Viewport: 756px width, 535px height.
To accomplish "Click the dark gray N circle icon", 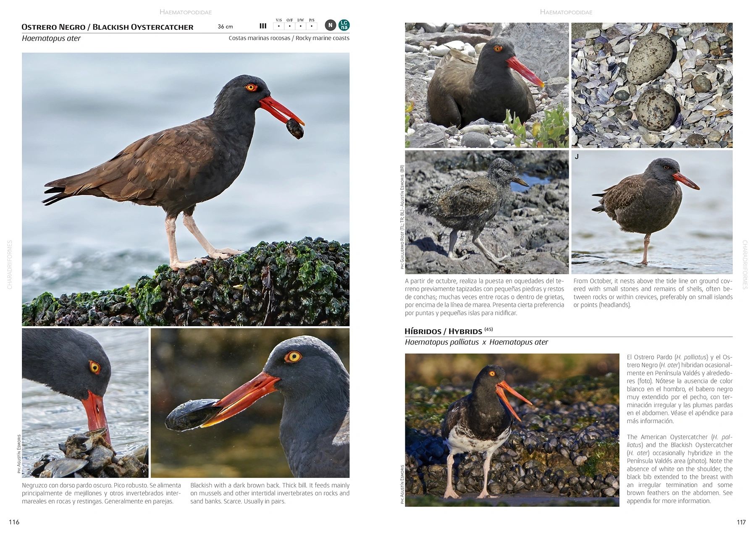I will pos(330,25).
